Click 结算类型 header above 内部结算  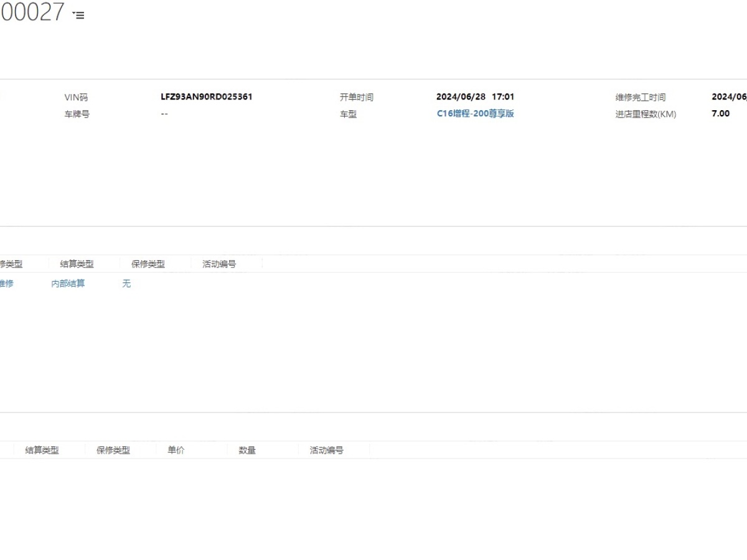[77, 264]
